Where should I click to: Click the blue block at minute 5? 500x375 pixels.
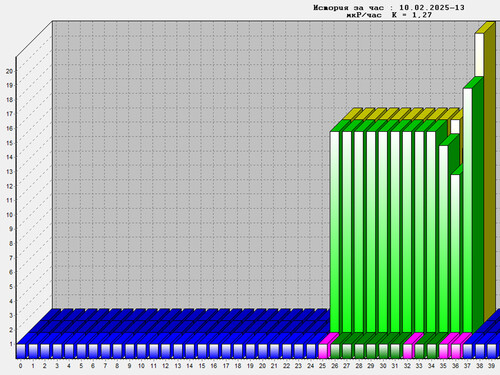coord(81,351)
